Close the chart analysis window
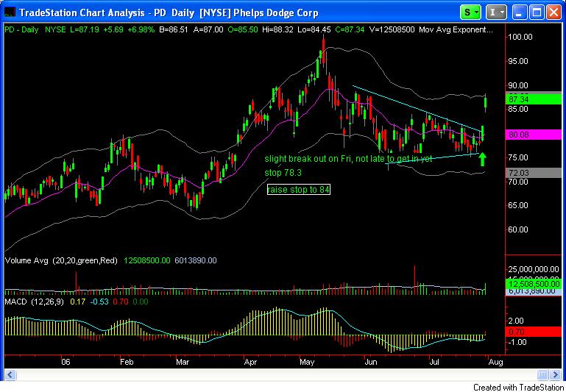 pos(553,13)
